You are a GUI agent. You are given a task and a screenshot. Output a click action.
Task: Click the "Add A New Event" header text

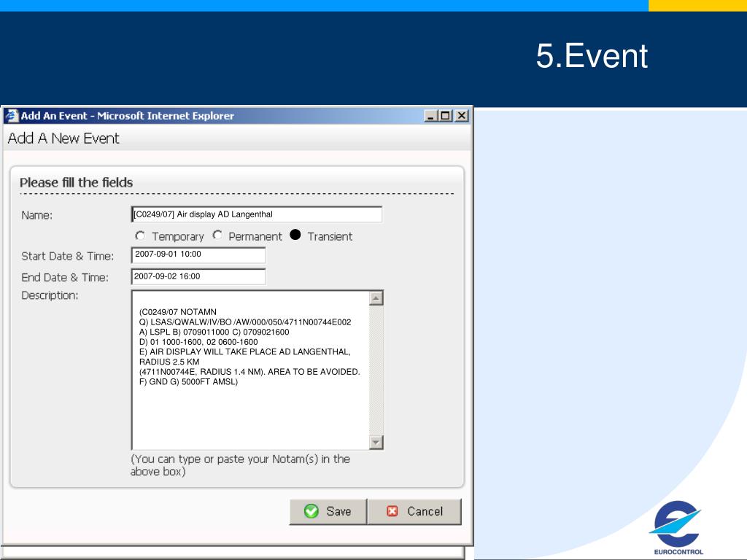pos(63,139)
